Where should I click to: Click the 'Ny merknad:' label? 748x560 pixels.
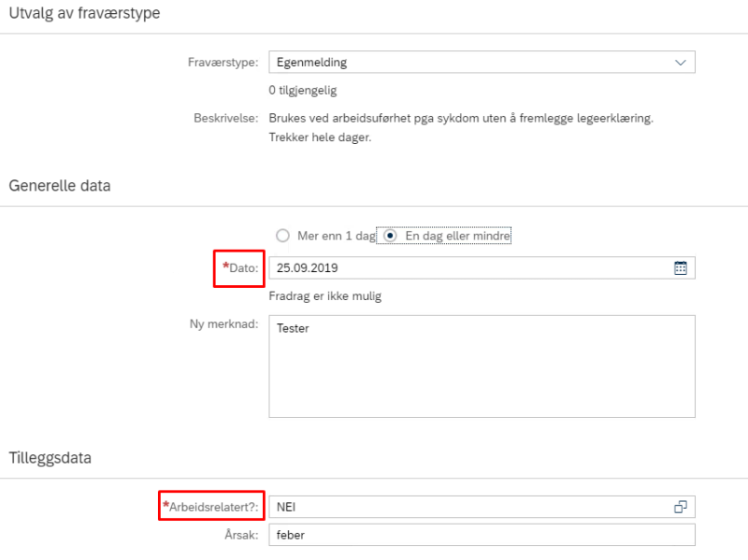point(223,323)
